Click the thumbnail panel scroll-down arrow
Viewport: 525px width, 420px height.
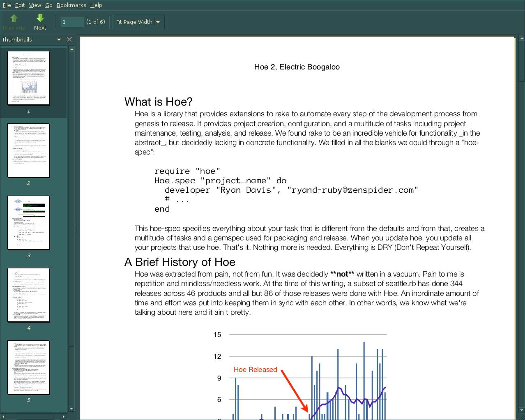tap(71, 409)
